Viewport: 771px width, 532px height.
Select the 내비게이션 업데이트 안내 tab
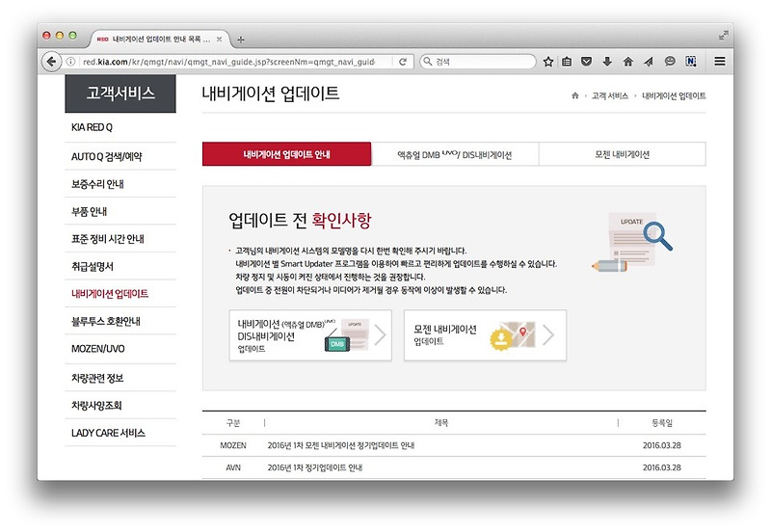tap(286, 154)
